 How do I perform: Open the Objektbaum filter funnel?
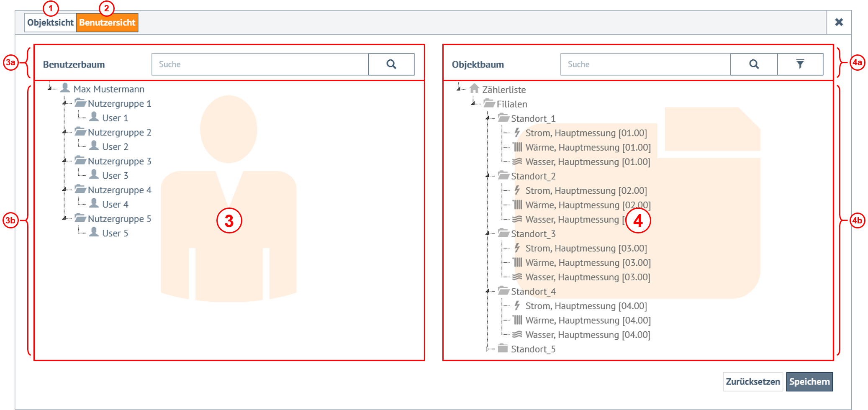(800, 64)
